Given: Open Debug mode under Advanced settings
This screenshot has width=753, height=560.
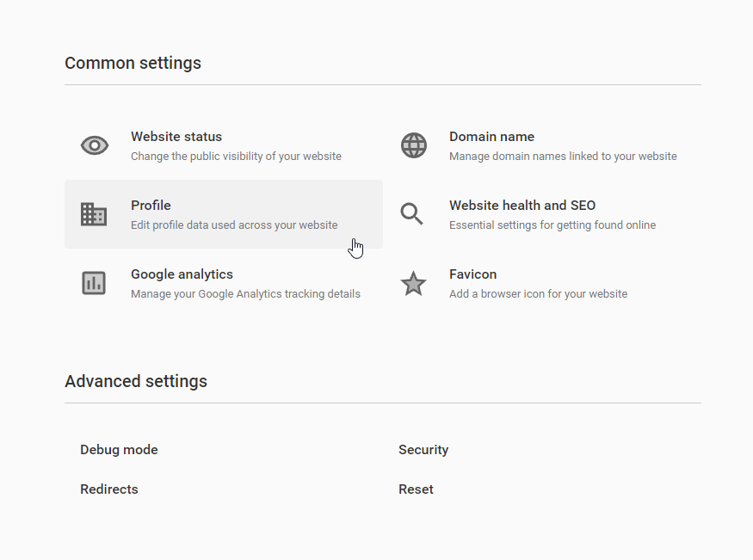Looking at the screenshot, I should click(x=119, y=449).
